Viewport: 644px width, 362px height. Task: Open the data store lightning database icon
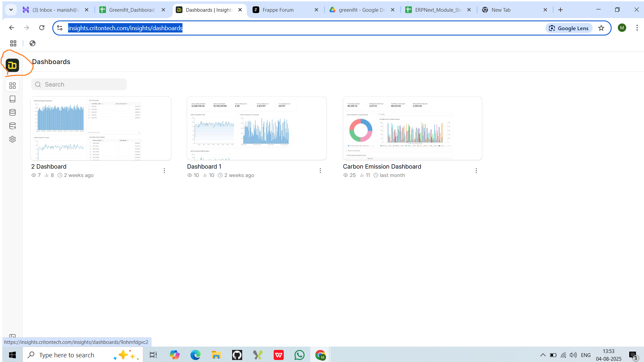tap(12, 126)
